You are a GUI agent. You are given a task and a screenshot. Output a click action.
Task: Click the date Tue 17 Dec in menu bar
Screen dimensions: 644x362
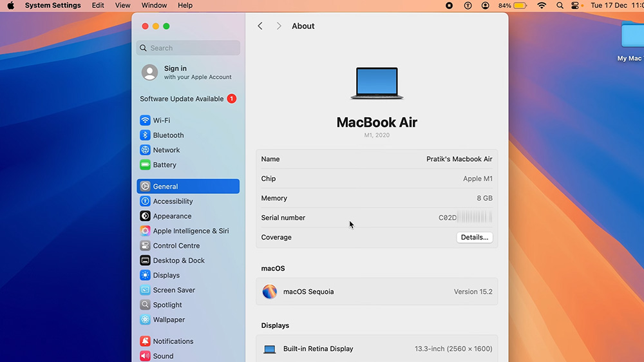[x=609, y=5]
